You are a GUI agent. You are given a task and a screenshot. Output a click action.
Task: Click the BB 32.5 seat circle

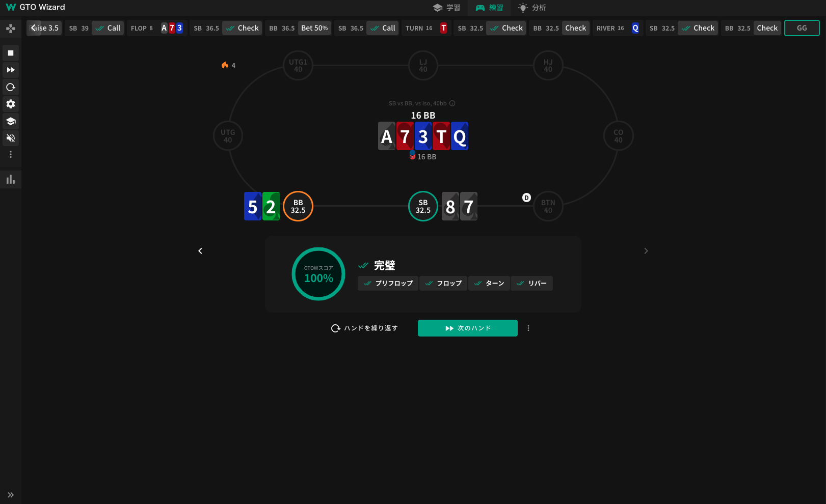coord(298,206)
